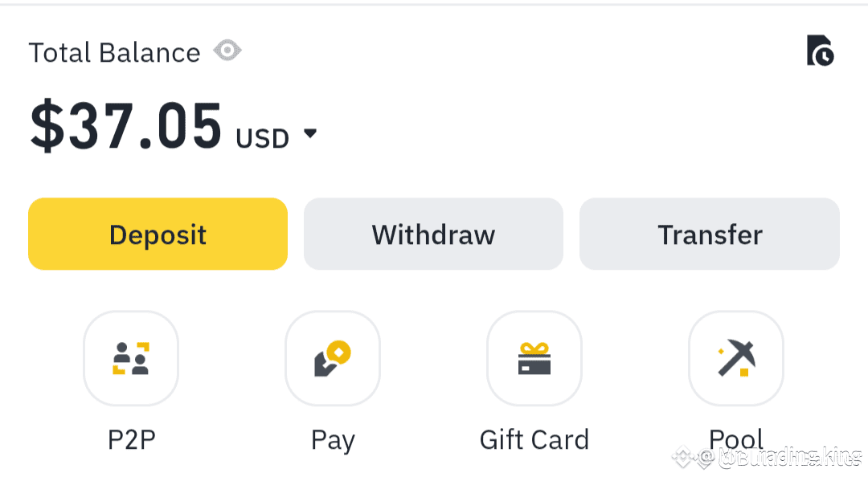The height and width of the screenshot is (477, 868).
Task: Open the Pool pickaxe icon
Action: [x=736, y=359]
